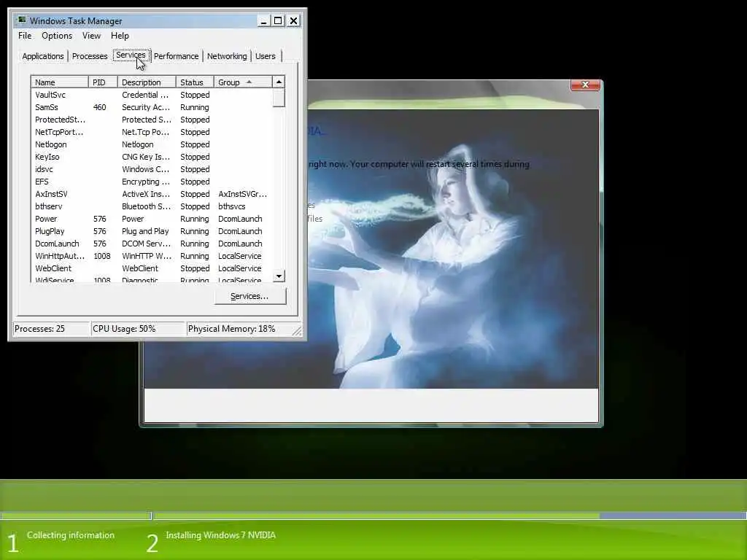Select the NetTcpPort... service row
747x560 pixels.
click(x=152, y=132)
